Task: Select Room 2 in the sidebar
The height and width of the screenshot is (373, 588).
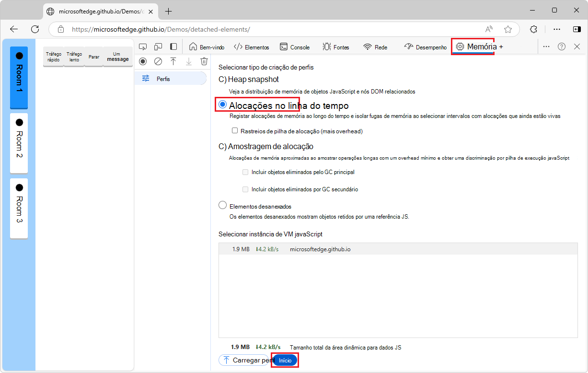Action: [x=19, y=143]
